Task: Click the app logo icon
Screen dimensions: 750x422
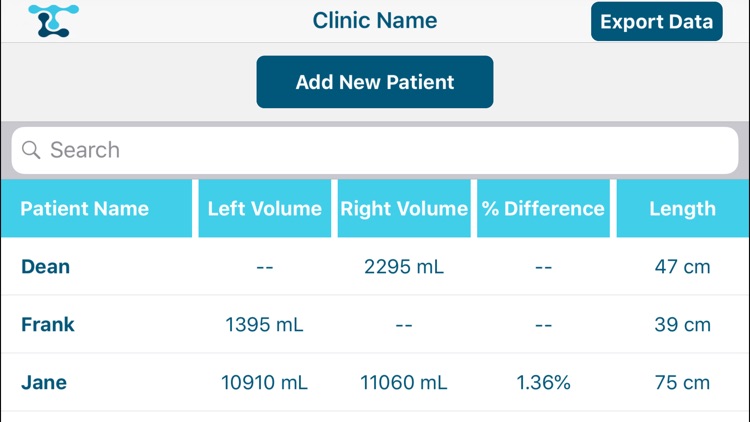Action: coord(54,21)
